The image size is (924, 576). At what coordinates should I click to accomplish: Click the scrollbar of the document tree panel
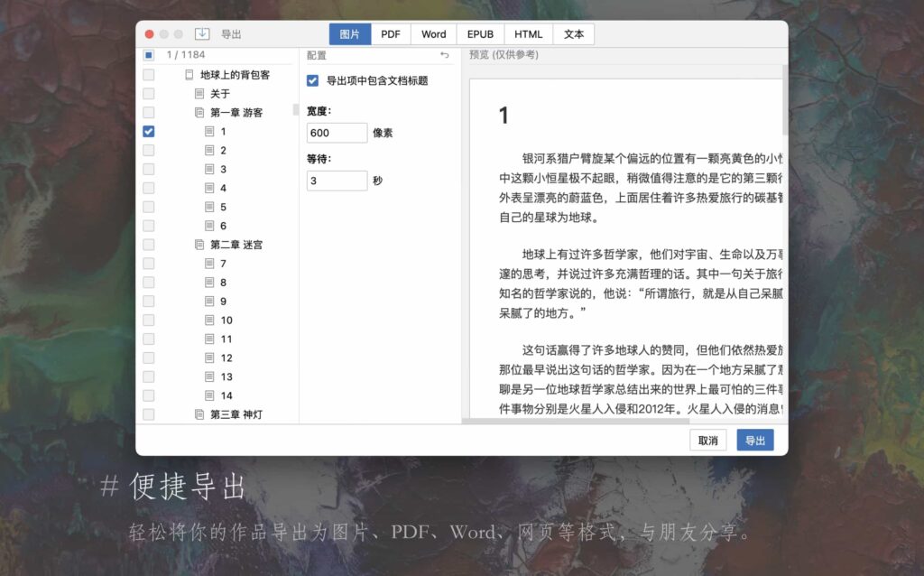tap(295, 108)
